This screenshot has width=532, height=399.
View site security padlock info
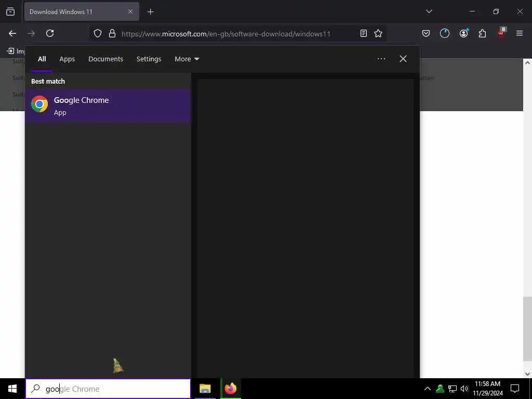[112, 34]
